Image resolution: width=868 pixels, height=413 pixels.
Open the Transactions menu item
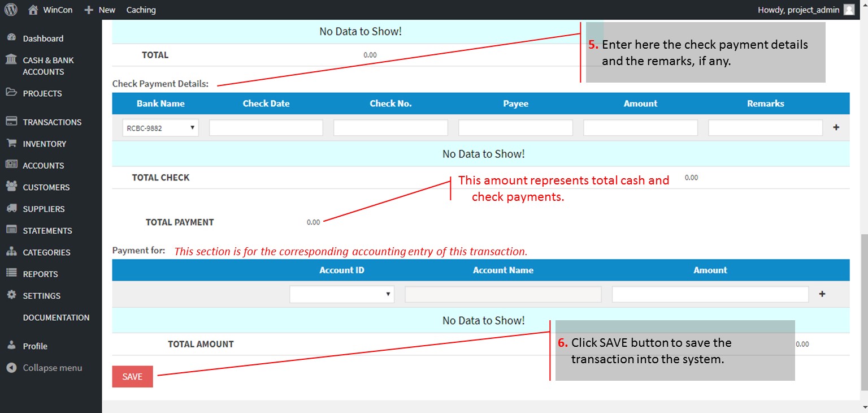(52, 122)
